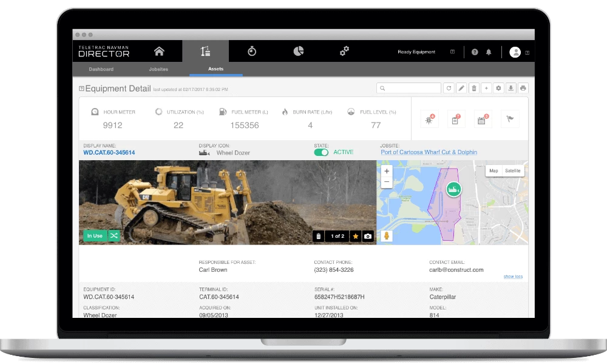
Task: Open the user profile avatar
Action: [x=515, y=52]
